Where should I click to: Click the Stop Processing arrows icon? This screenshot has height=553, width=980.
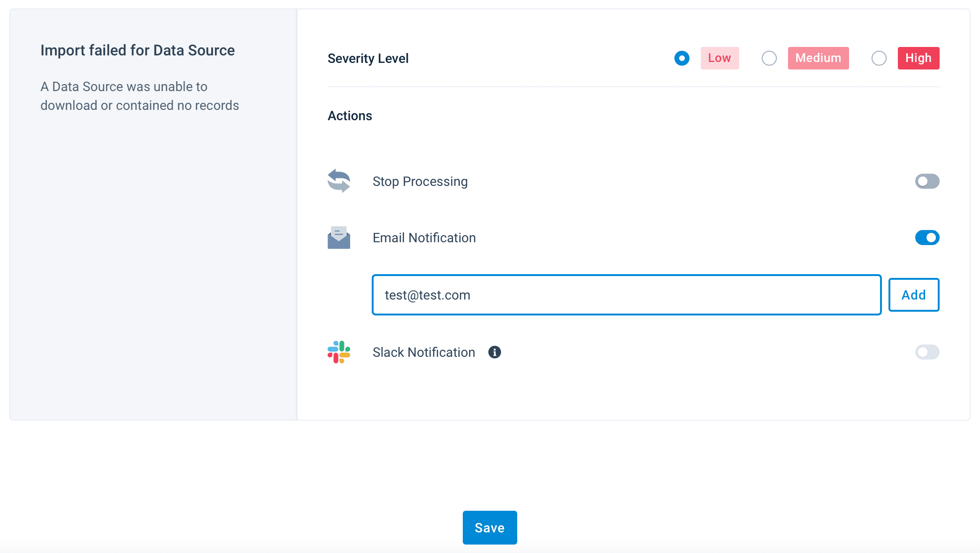339,181
